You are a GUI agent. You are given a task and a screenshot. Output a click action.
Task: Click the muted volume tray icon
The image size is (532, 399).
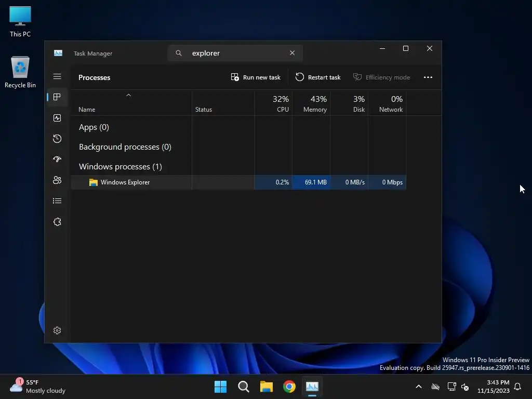465,387
